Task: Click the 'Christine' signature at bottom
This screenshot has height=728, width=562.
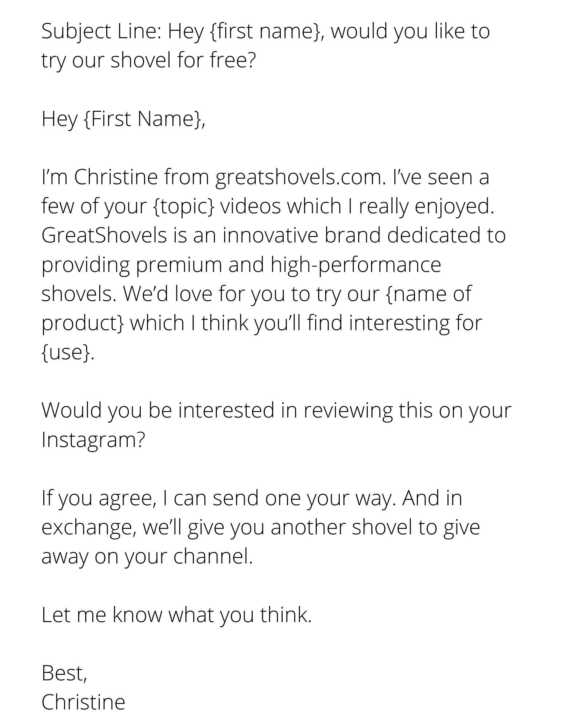Action: 83,702
